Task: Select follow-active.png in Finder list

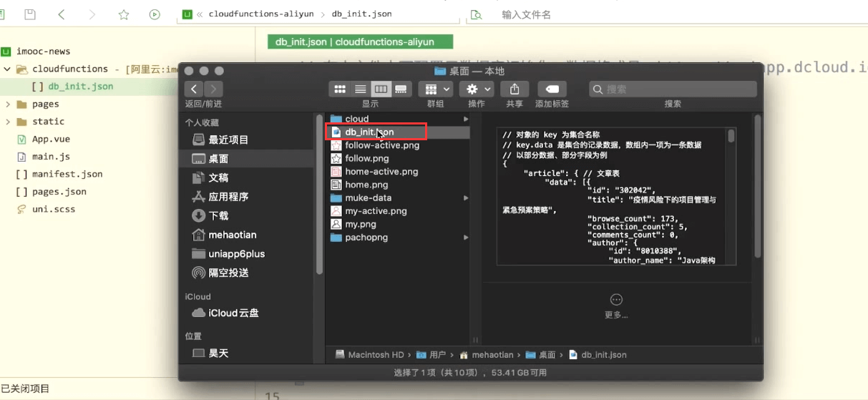Action: click(382, 145)
